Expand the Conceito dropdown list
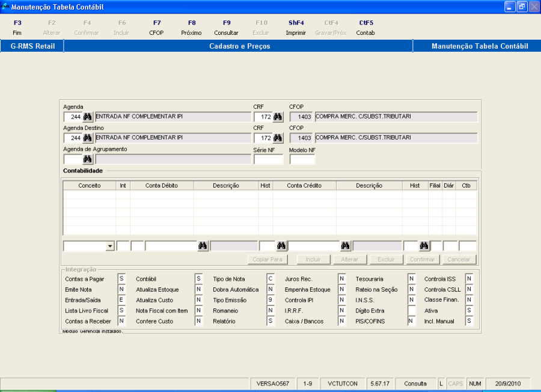Viewport: 541px width, 392px height. tap(109, 246)
